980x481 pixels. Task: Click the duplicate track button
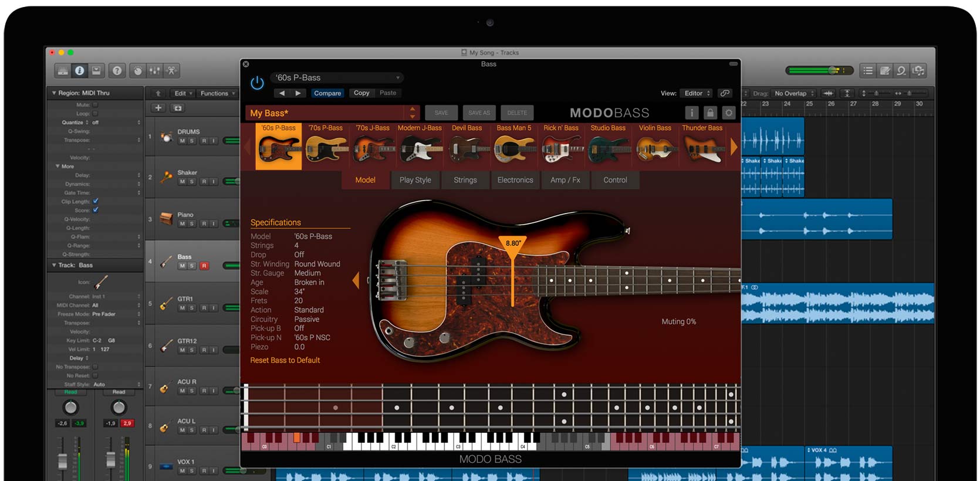click(178, 108)
